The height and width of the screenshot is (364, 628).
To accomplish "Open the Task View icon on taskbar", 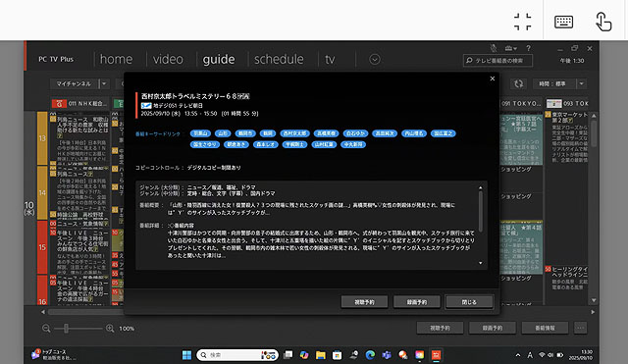I will click(288, 355).
